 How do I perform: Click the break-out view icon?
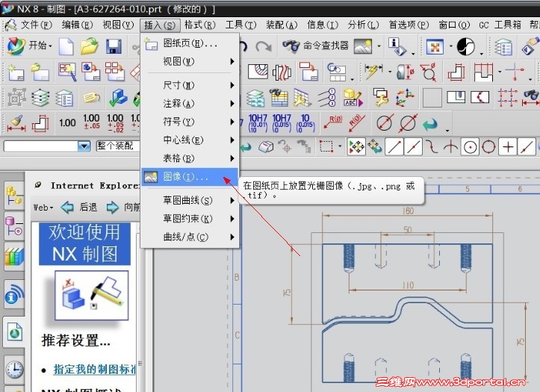point(282,72)
